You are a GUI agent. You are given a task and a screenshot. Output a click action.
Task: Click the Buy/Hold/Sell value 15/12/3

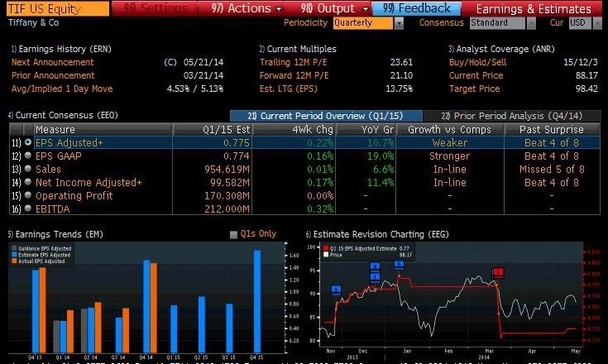tap(581, 62)
